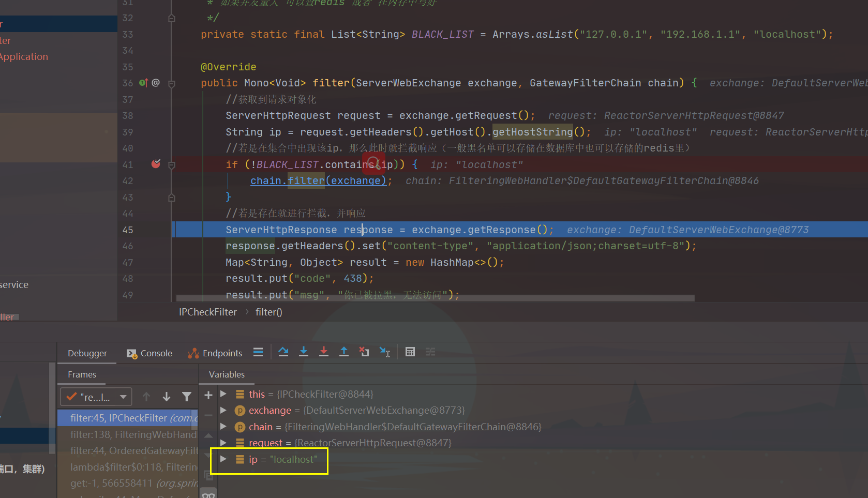Click the Step Over debugger icon
The width and height of the screenshot is (868, 498).
283,352
